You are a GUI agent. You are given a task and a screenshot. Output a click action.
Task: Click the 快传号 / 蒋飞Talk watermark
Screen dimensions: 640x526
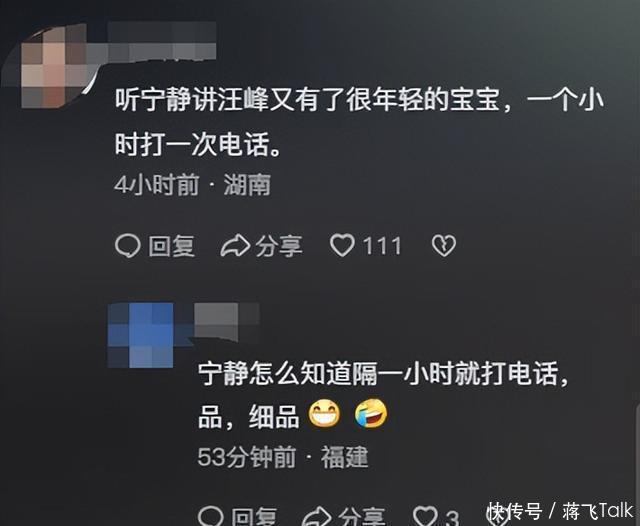560,511
